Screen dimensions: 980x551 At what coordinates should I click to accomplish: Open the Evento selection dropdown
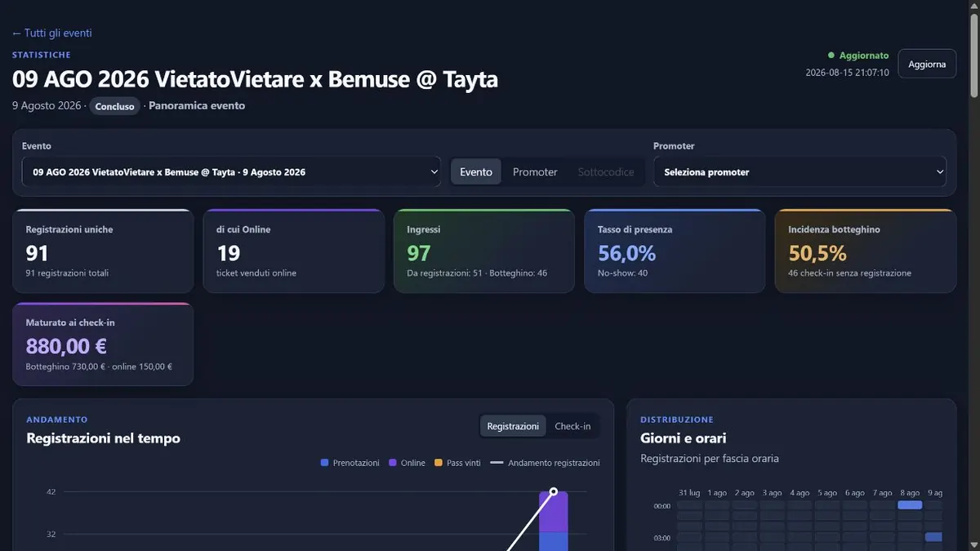[x=231, y=172]
